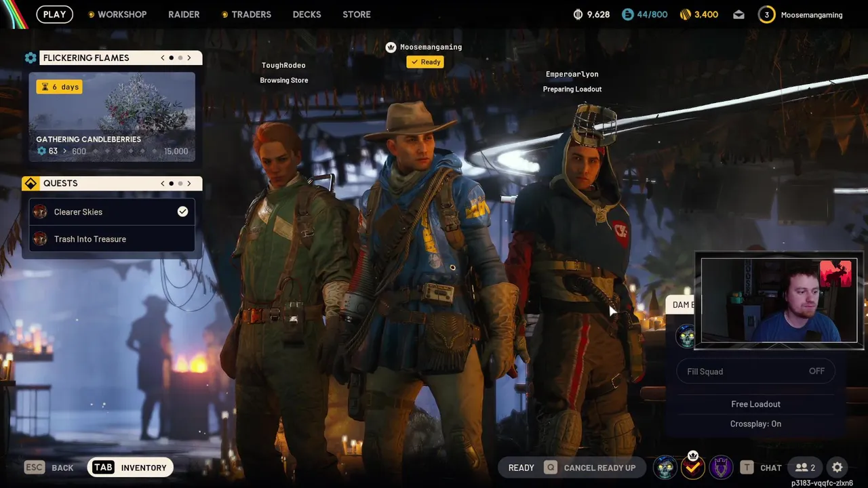The image size is (868, 488).
Task: Go to previous Quests page
Action: pyautogui.click(x=163, y=183)
